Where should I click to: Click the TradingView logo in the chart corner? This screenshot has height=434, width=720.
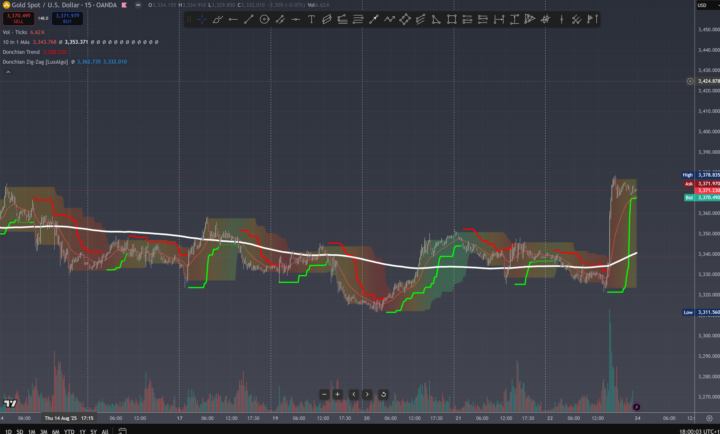(10, 403)
